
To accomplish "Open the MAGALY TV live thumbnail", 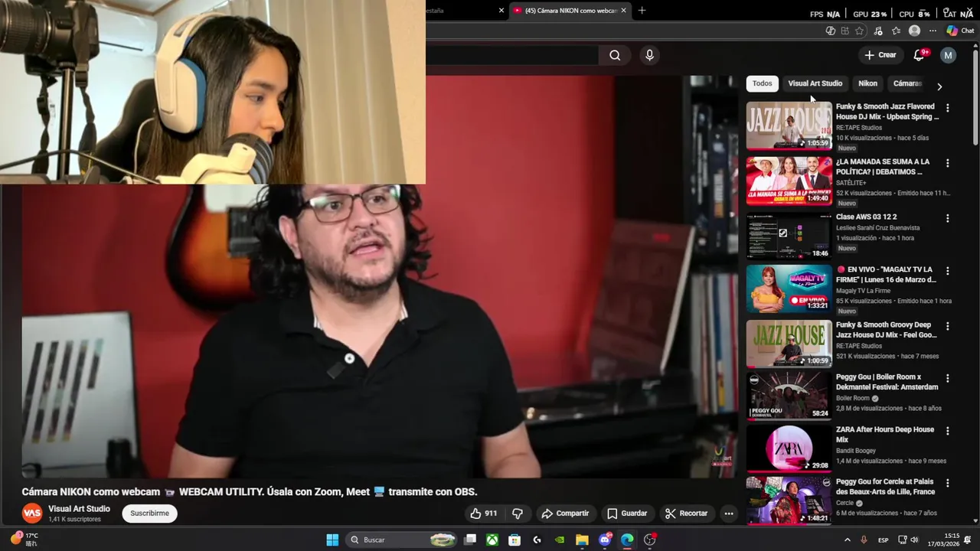I will click(789, 289).
